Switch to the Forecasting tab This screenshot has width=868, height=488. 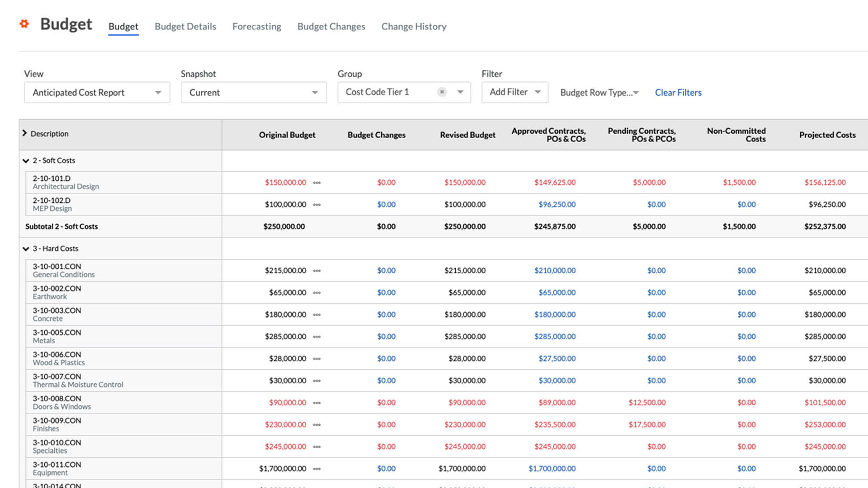[x=256, y=26]
